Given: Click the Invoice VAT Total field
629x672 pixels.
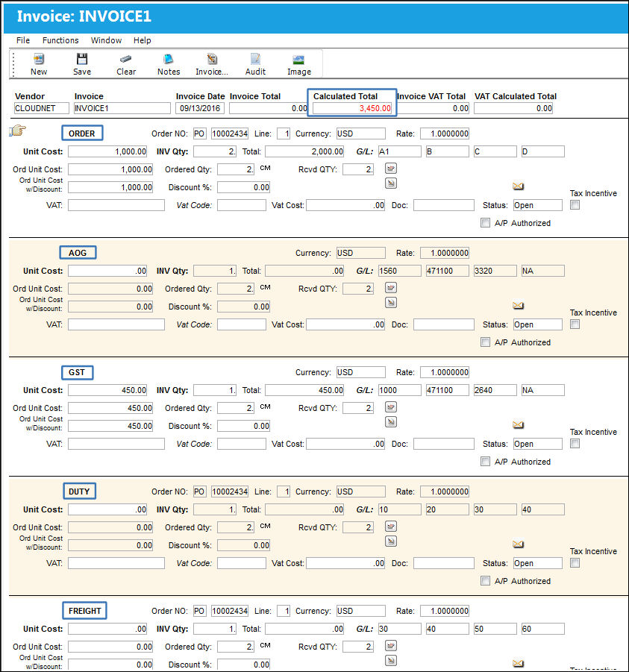Looking at the screenshot, I should (x=433, y=108).
